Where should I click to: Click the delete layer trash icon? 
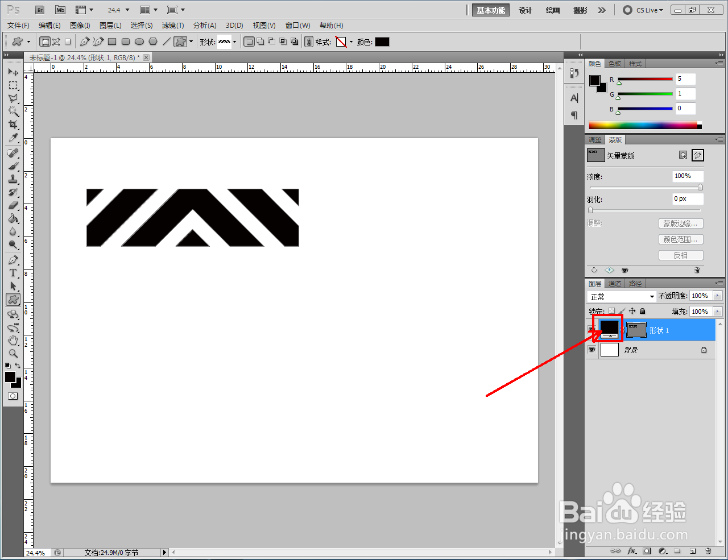708,551
